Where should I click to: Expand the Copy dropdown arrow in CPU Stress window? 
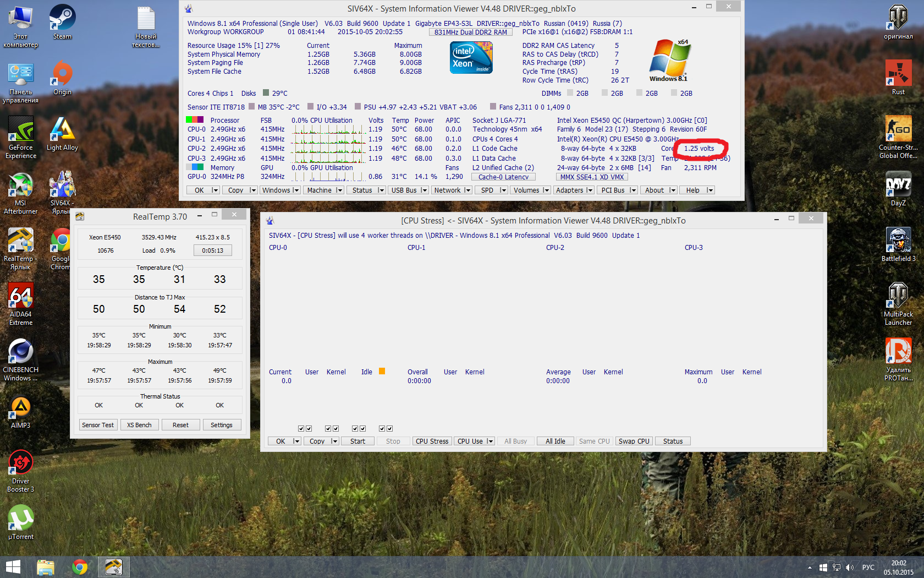[334, 441]
